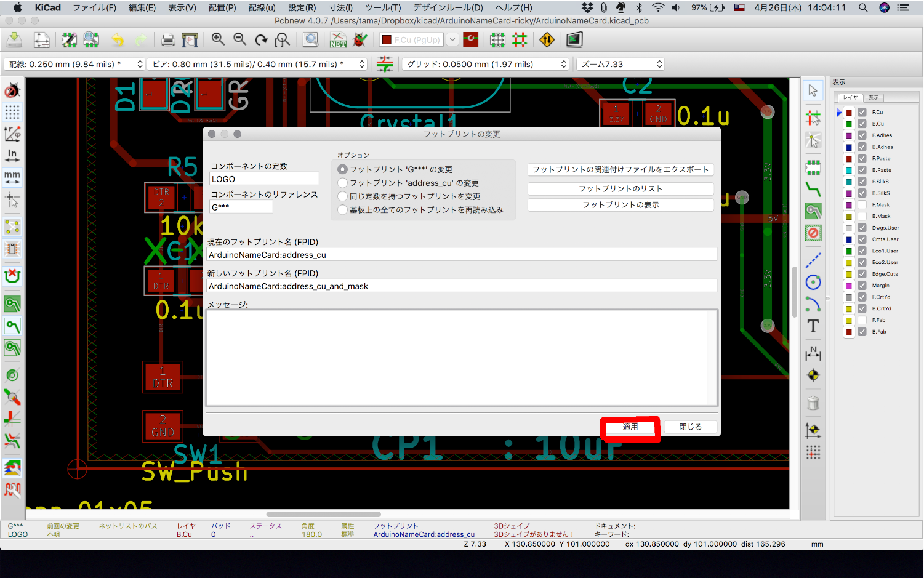The height and width of the screenshot is (578, 924).
Task: Select the draw circle tool
Action: (813, 283)
